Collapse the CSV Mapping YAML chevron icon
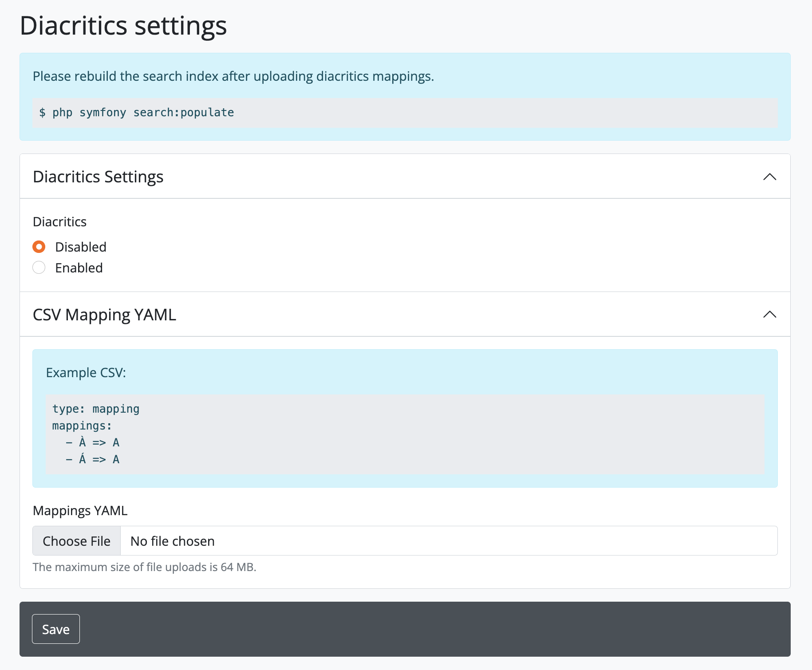812x670 pixels. (x=769, y=315)
